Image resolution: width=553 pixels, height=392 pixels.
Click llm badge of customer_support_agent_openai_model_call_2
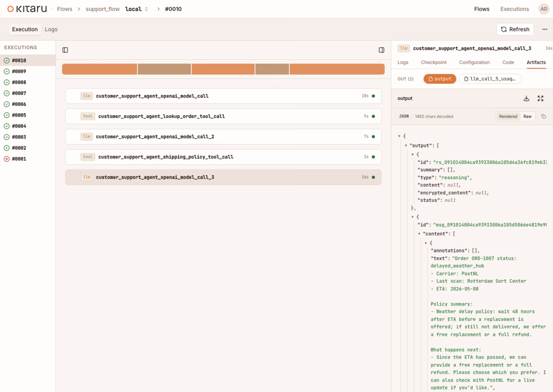(x=87, y=137)
